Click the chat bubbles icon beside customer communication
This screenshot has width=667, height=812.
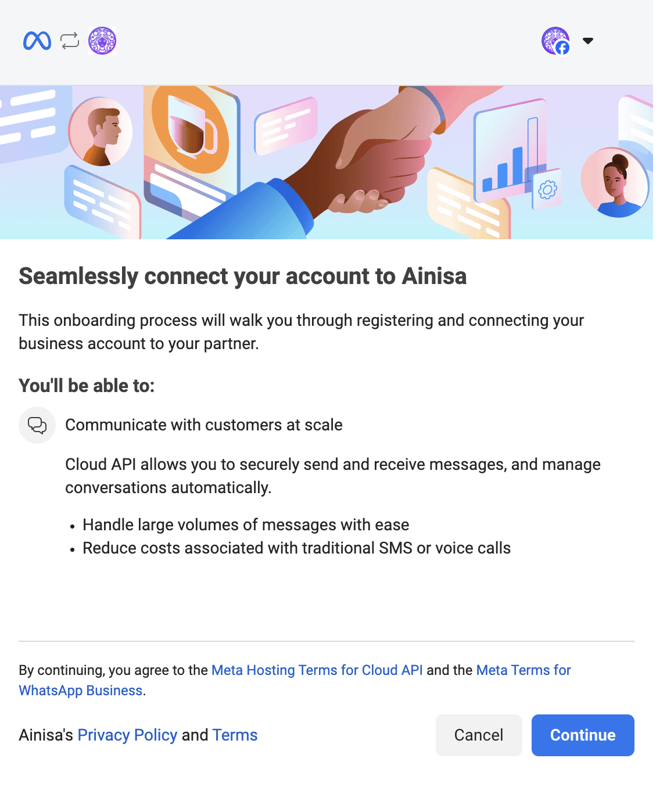point(37,425)
